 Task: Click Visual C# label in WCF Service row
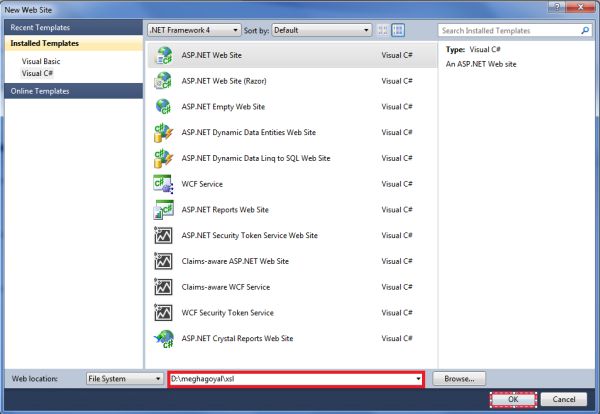(x=397, y=184)
